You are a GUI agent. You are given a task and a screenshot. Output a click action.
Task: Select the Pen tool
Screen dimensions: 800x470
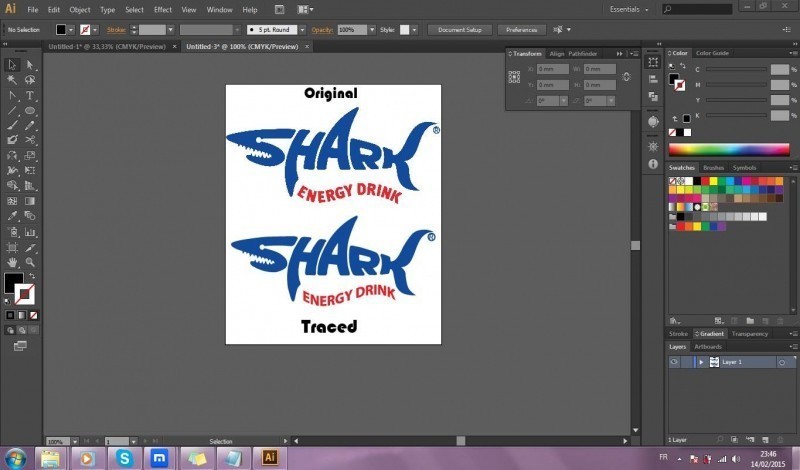click(x=12, y=95)
